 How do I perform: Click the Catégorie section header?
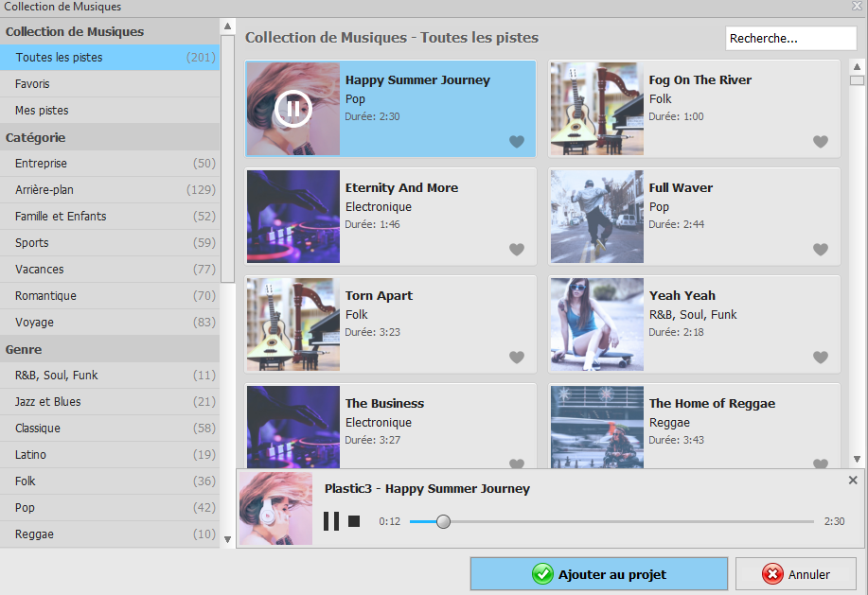(110, 137)
